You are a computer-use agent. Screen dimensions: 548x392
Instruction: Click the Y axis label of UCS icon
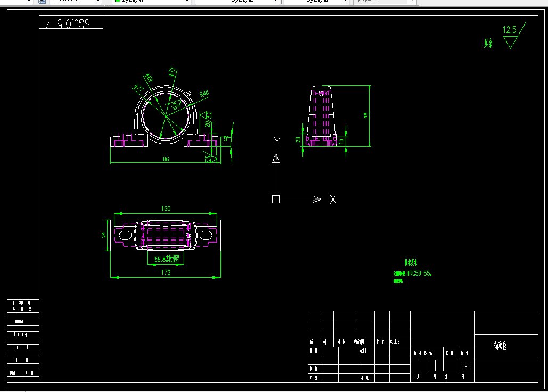(277, 141)
